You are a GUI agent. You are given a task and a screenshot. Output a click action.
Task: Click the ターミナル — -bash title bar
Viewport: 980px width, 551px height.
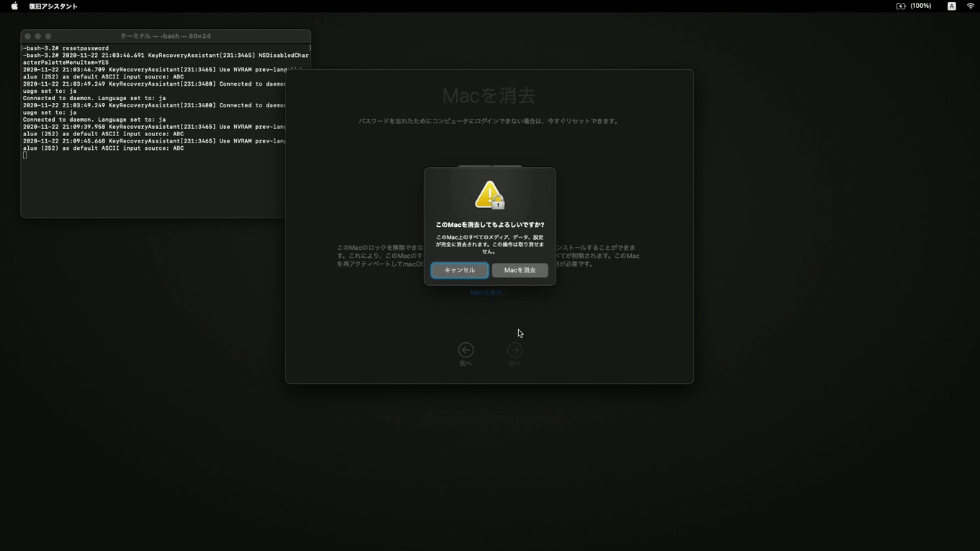click(x=166, y=36)
